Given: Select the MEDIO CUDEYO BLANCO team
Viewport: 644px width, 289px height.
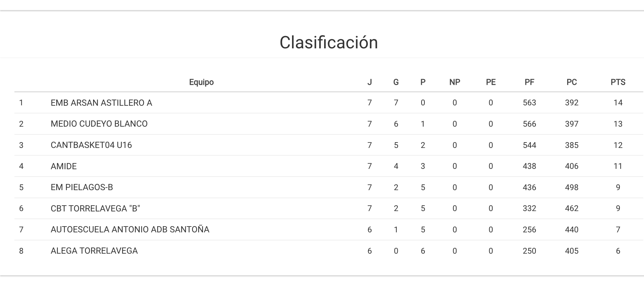Looking at the screenshot, I should pos(99,124).
